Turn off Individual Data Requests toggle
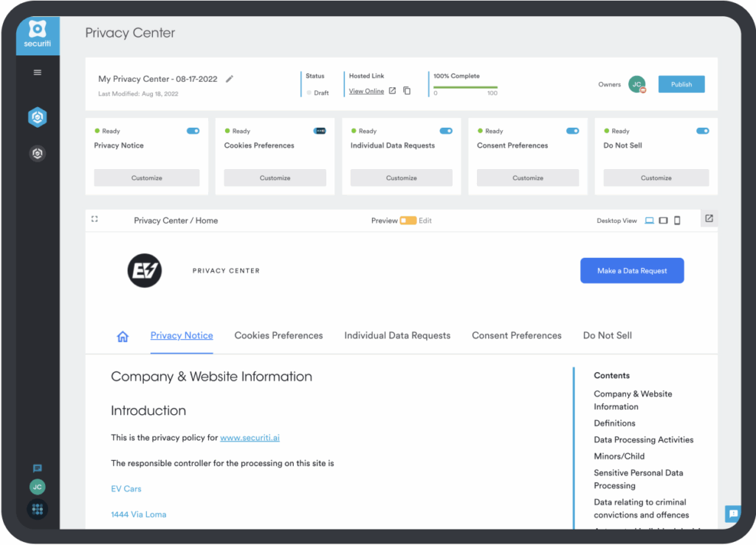 tap(446, 131)
